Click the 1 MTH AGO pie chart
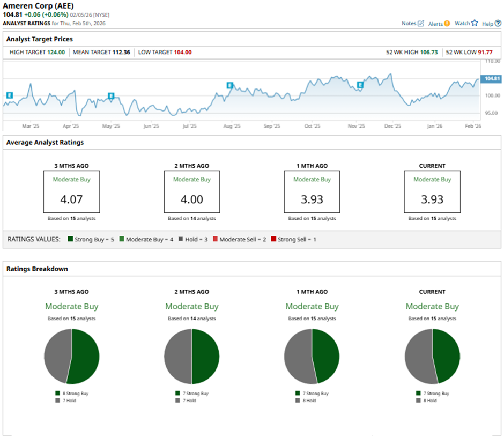This screenshot has height=437, width=504. pos(312,357)
